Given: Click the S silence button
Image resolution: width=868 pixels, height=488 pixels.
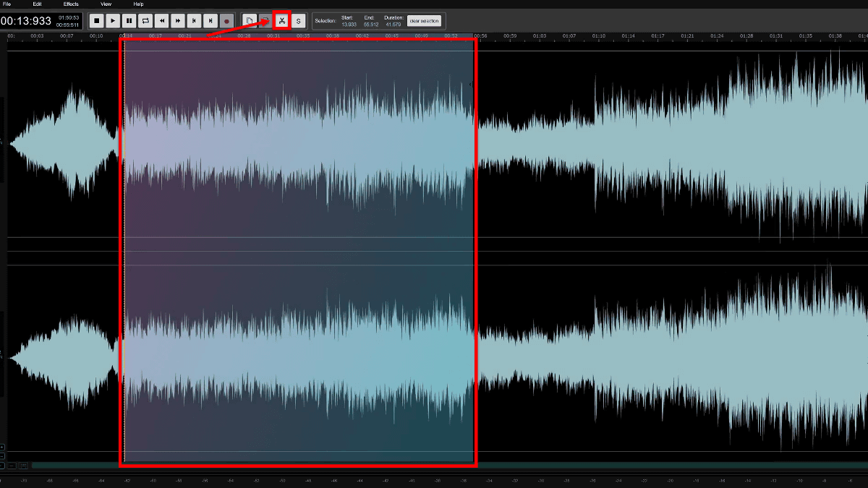Looking at the screenshot, I should click(298, 21).
